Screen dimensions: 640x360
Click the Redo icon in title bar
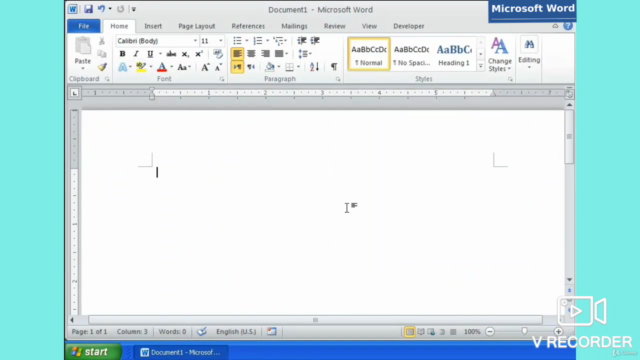120,9
